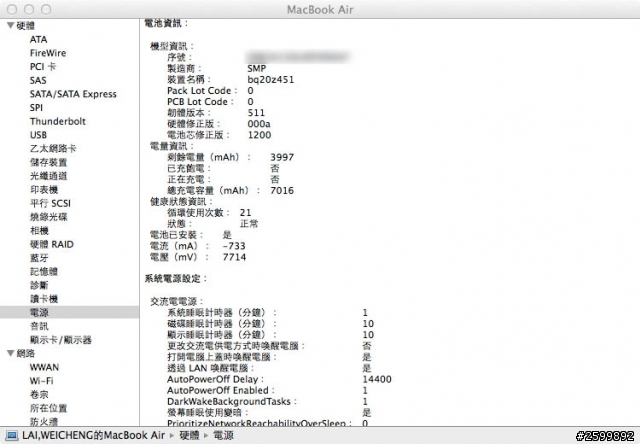This screenshot has height=444, width=640.
Task: Click the AutoPowerOff Enabled label
Action: point(221,391)
